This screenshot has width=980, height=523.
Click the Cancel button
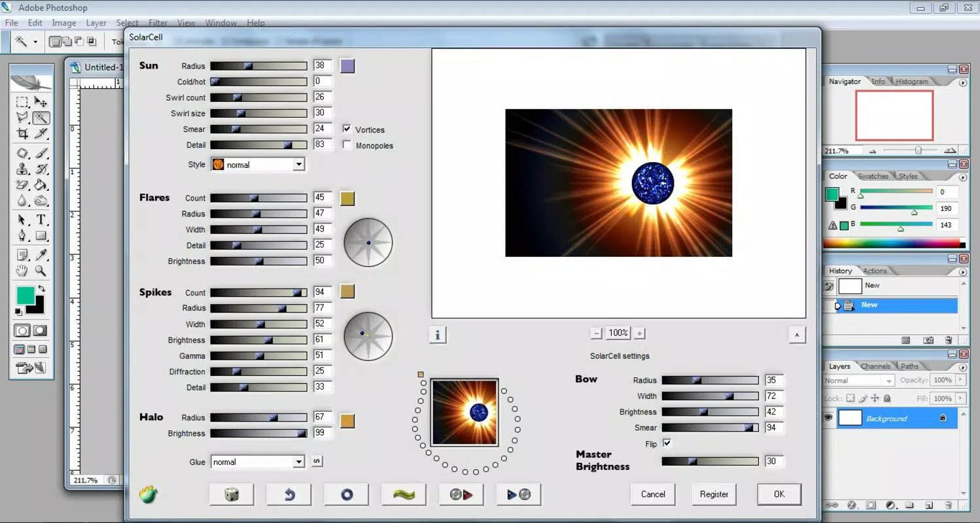pos(653,494)
